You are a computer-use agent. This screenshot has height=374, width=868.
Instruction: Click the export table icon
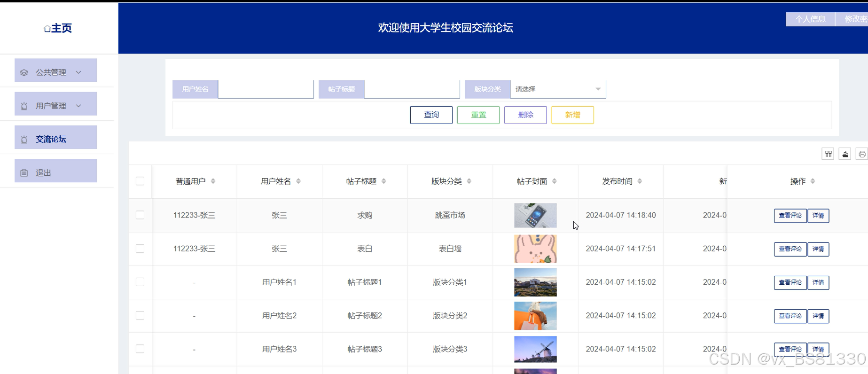(x=845, y=154)
